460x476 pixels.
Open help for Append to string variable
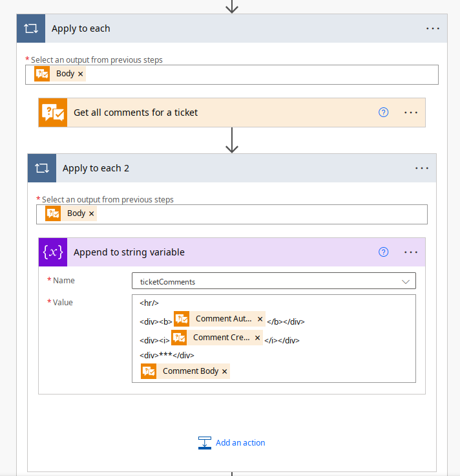tap(383, 252)
